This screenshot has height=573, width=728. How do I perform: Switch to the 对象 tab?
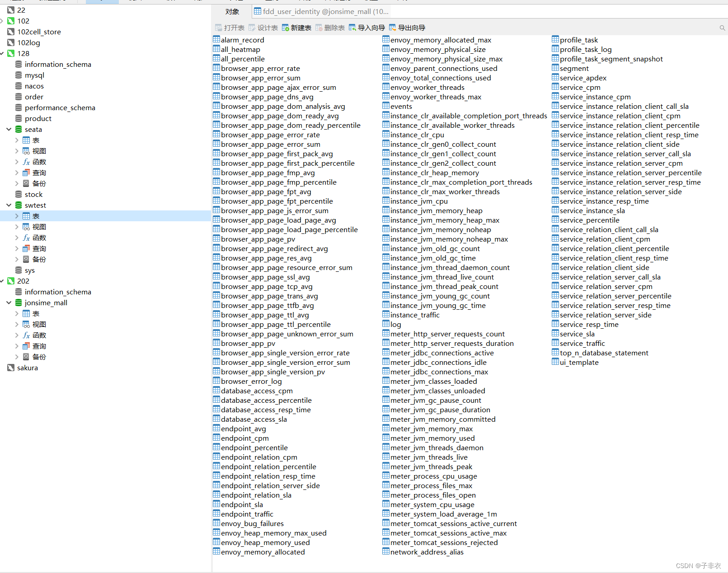pos(232,12)
